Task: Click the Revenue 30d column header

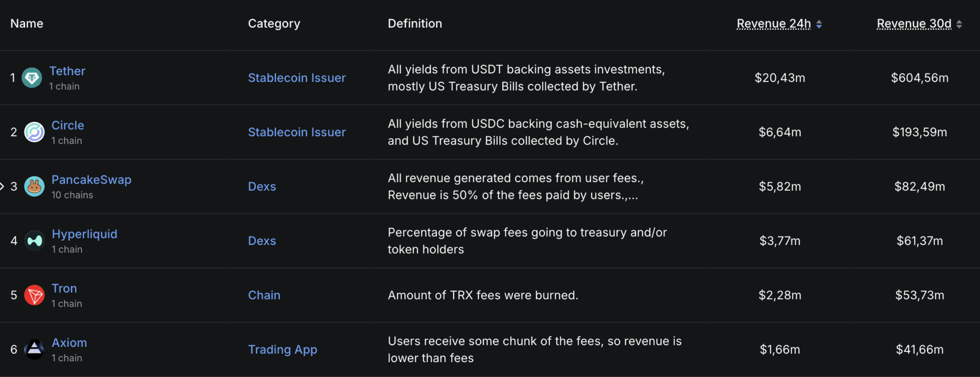Action: point(914,24)
